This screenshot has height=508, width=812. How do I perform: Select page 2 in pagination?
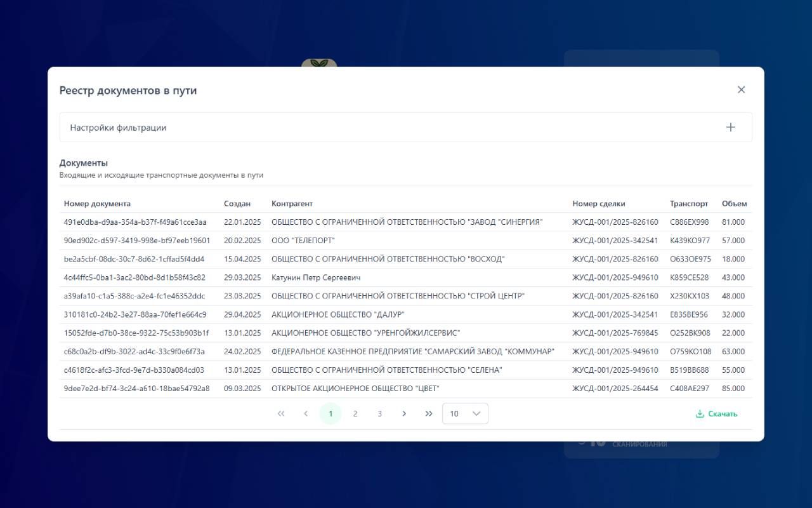tap(355, 413)
